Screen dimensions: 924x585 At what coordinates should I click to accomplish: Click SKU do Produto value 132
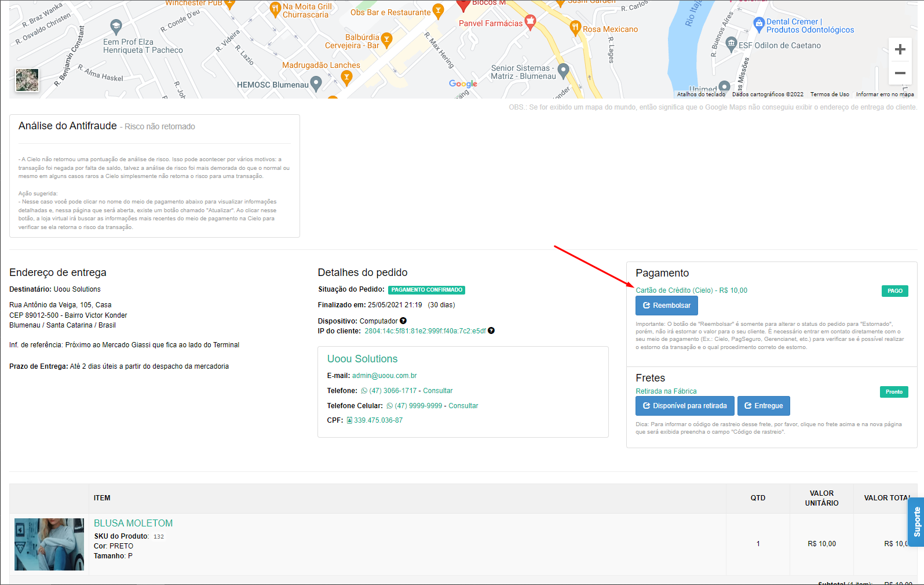(x=159, y=537)
